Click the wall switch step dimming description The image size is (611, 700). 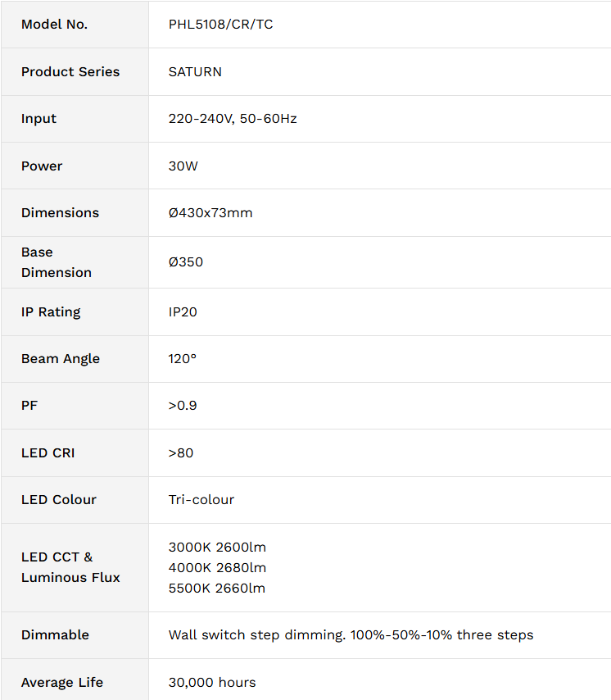coord(351,635)
